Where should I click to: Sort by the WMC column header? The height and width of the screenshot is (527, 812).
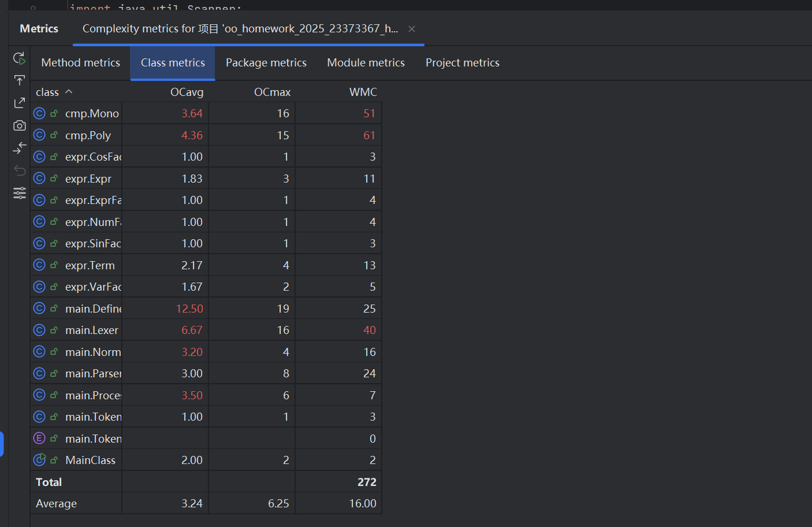[x=363, y=92]
